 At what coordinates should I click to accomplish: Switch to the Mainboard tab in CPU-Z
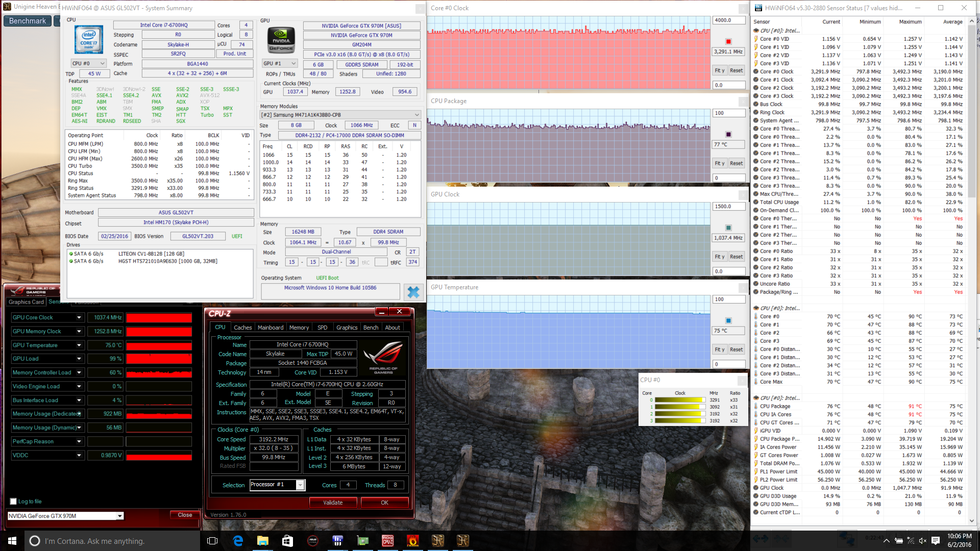(270, 328)
